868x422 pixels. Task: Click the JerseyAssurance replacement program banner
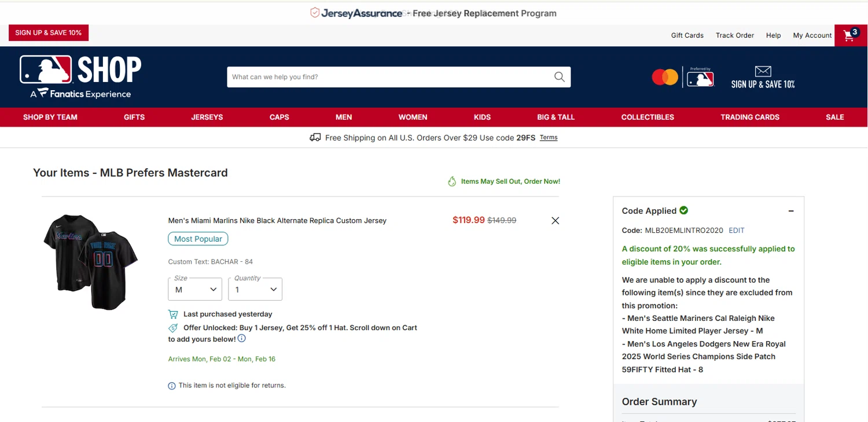click(434, 13)
